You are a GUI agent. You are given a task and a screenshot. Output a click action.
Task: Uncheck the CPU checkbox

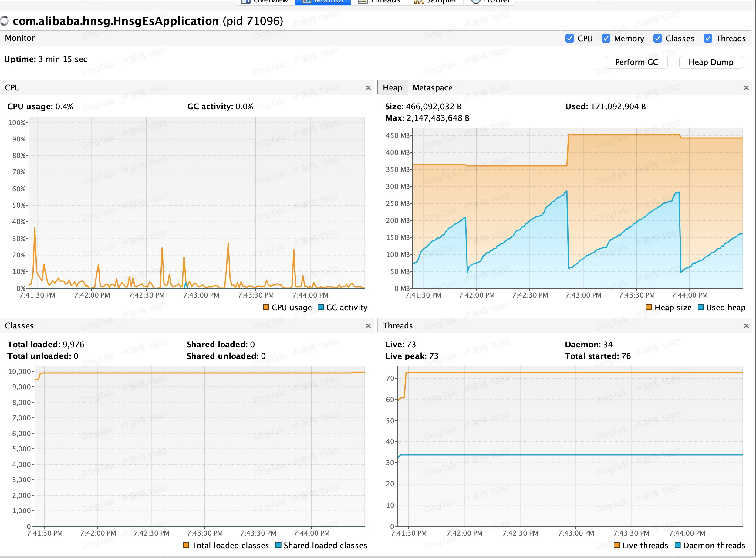569,39
